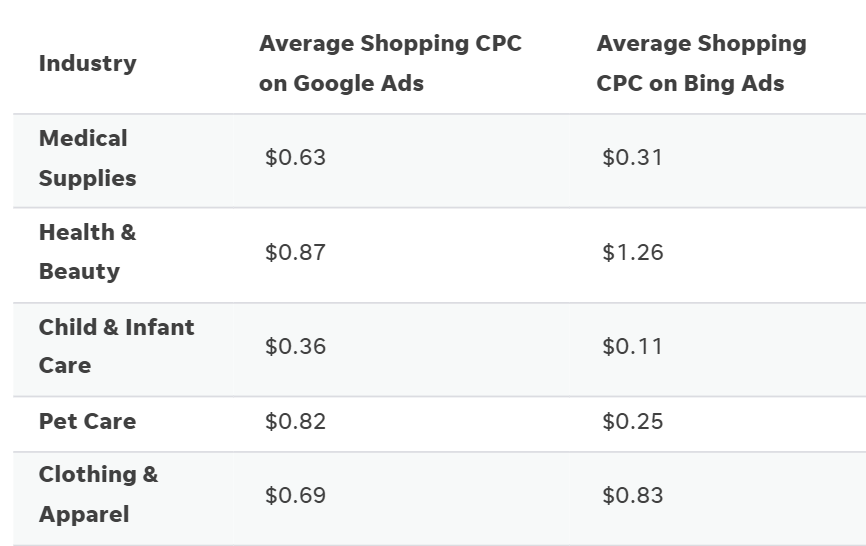Select the $1.26 cell

[632, 252]
